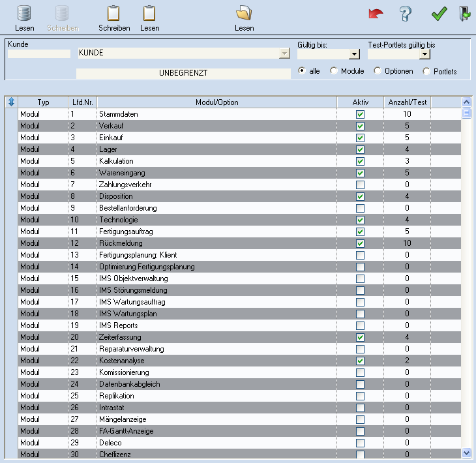Image resolution: width=476 pixels, height=463 pixels.
Task: Untick Aktiv checkbox for Stammdaten
Action: pos(360,114)
